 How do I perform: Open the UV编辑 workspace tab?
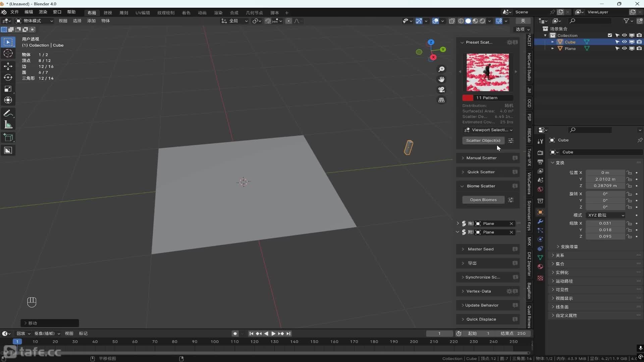(143, 13)
